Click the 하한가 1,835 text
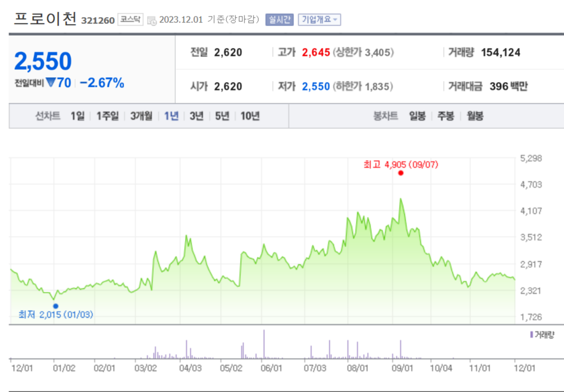The width and height of the screenshot is (564, 392). tap(363, 86)
